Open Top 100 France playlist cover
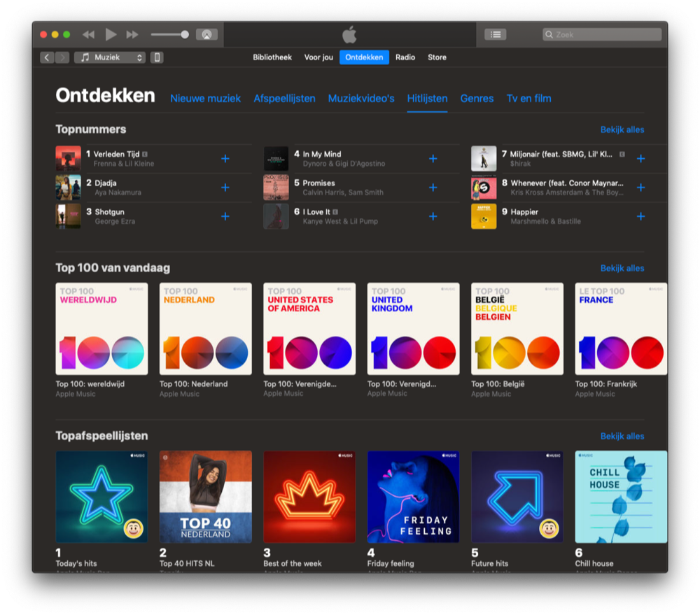The height and width of the screenshot is (615, 700). pos(621,329)
